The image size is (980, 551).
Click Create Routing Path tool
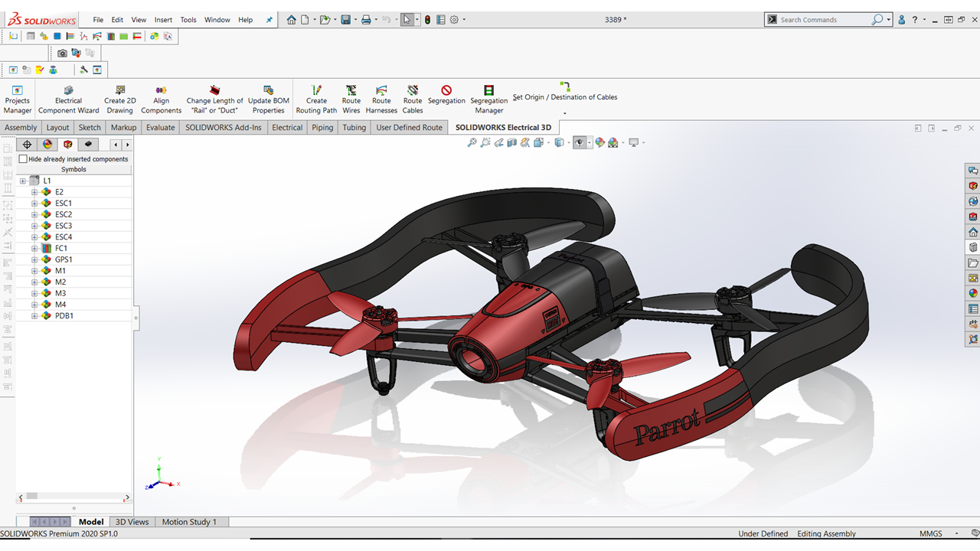click(316, 99)
